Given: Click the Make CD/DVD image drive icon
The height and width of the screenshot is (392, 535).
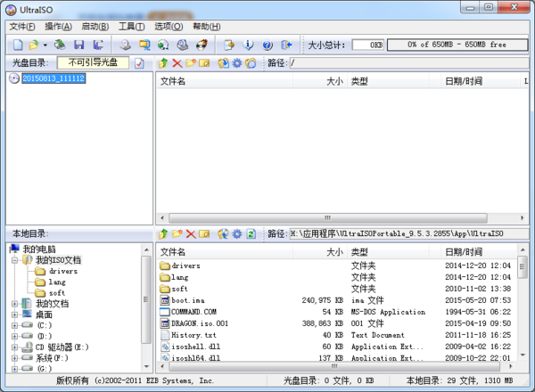Looking at the screenshot, I should [x=125, y=45].
